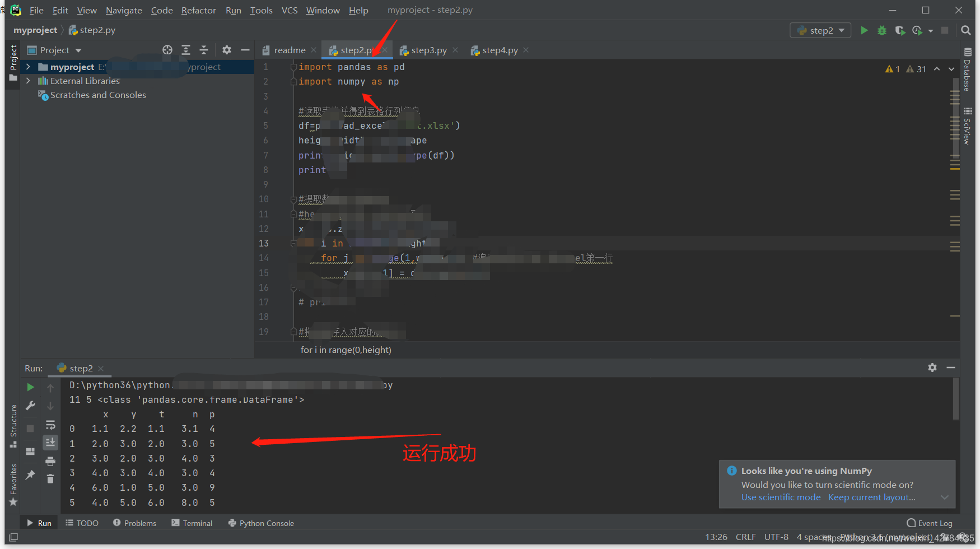The width and height of the screenshot is (980, 549).
Task: Click the 13:26 caret position indicator
Action: tap(716, 537)
